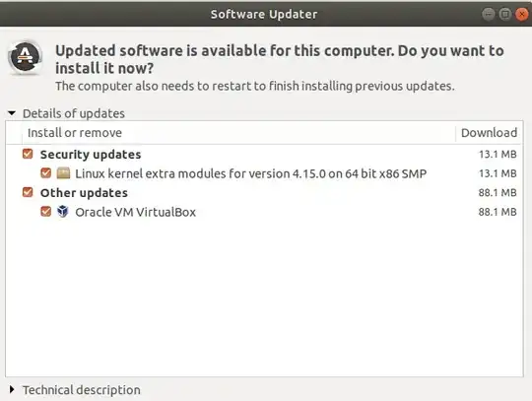This screenshot has height=401, width=532.
Task: Click the Technical description label text
Action: point(82,390)
